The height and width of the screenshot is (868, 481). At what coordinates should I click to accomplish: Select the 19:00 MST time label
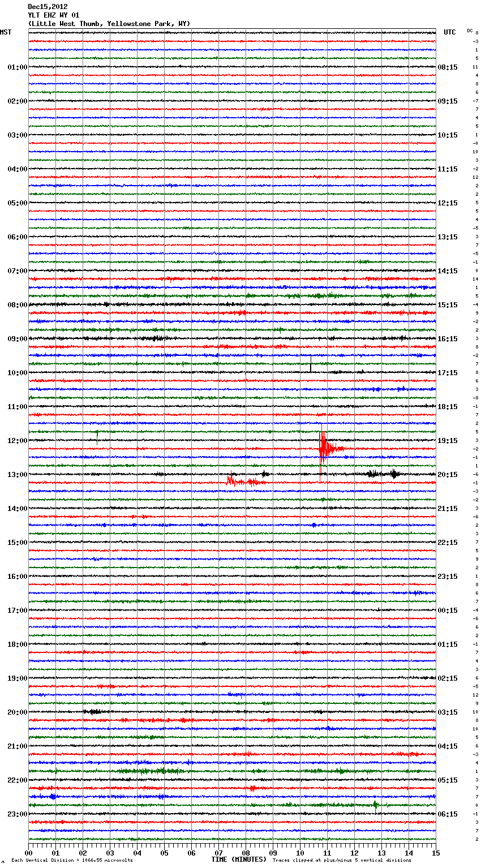tap(18, 678)
